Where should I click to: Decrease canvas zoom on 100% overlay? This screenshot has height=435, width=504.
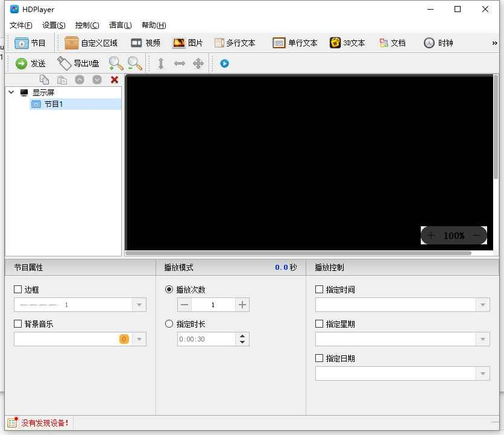pos(477,235)
